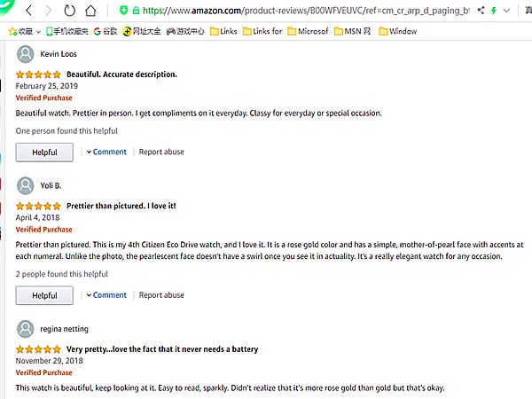Expand the address bar dropdown chevron
Image resolution: width=532 pixels, height=399 pixels.
pyautogui.click(x=507, y=12)
